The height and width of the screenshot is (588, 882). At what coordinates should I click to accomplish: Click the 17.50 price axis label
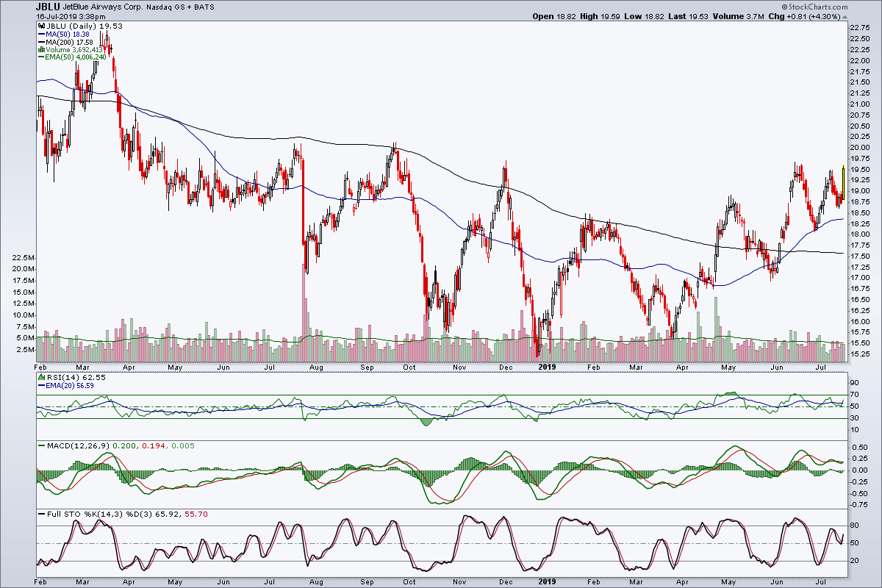pyautogui.click(x=858, y=256)
